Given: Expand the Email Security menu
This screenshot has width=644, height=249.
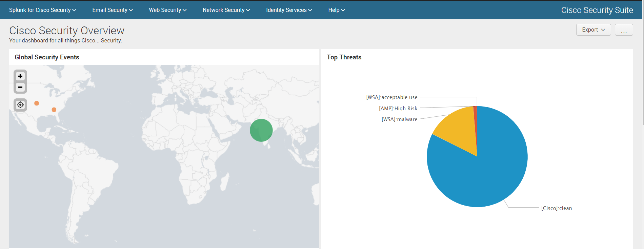Looking at the screenshot, I should (x=113, y=10).
